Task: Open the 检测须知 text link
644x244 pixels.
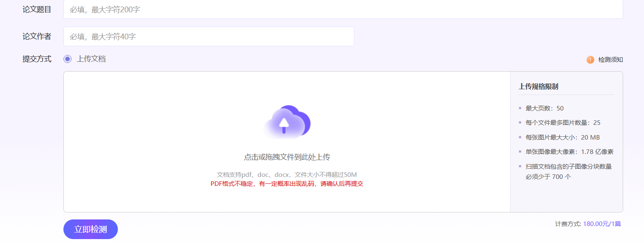Action: [x=610, y=60]
